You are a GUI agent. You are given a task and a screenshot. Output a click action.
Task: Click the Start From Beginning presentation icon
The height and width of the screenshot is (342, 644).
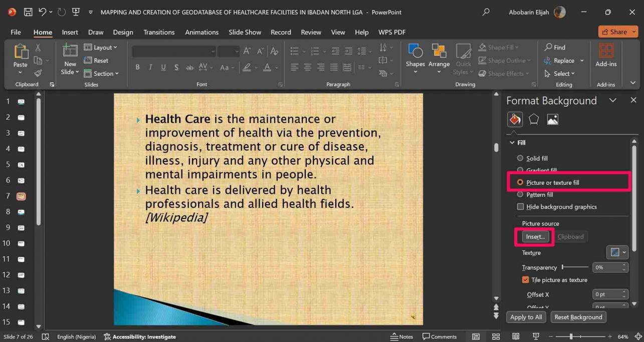(76, 12)
